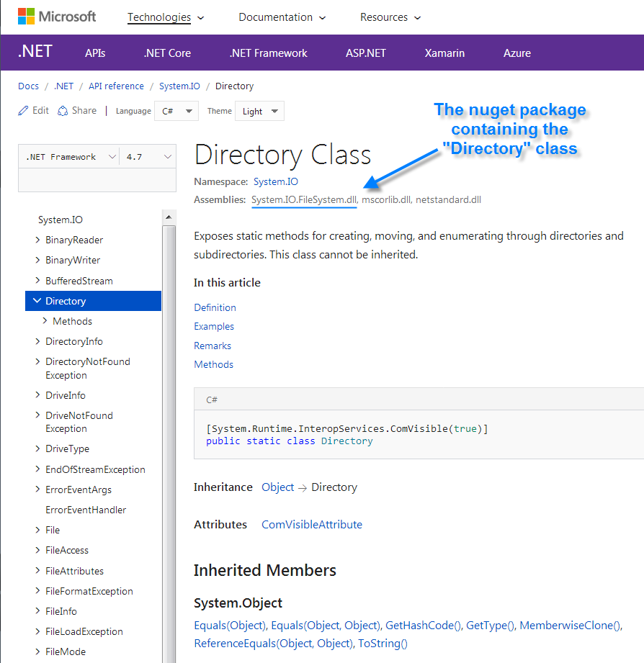Expand the File tree node

[x=37, y=530]
